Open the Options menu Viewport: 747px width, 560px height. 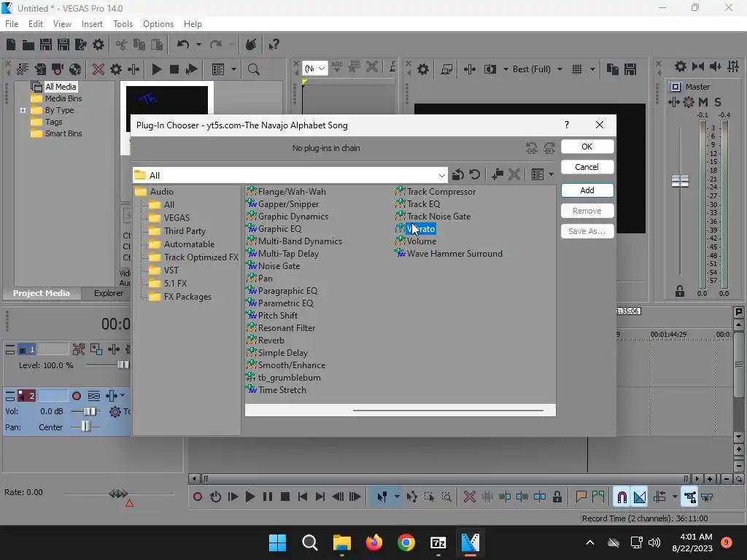[x=158, y=24]
